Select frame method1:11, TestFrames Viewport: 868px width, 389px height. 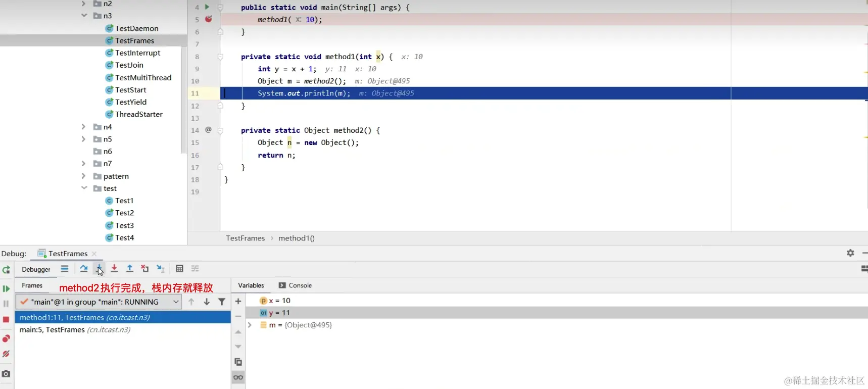click(123, 317)
